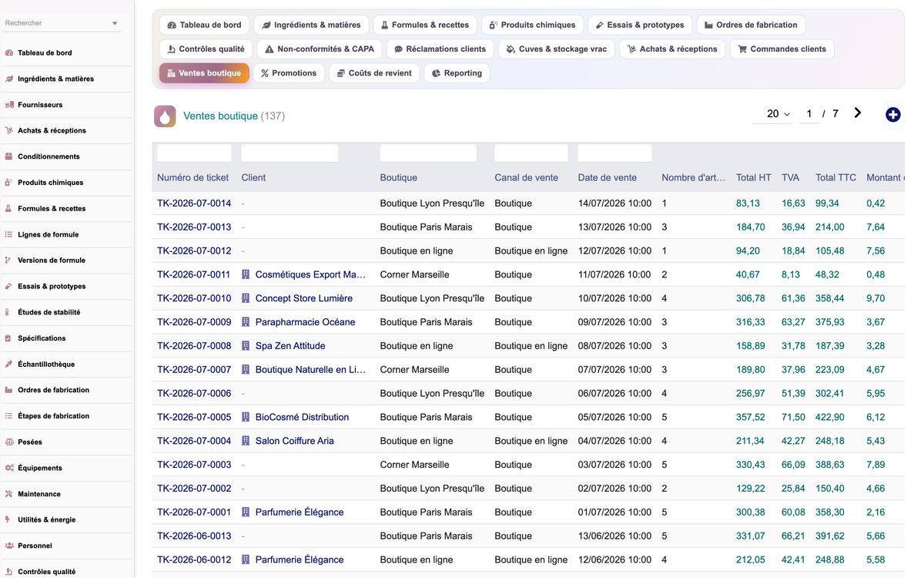Viewport: 924px width, 578px height.
Task: Click the Achats & réceptions sidebar cart icon
Action: pos(9,131)
